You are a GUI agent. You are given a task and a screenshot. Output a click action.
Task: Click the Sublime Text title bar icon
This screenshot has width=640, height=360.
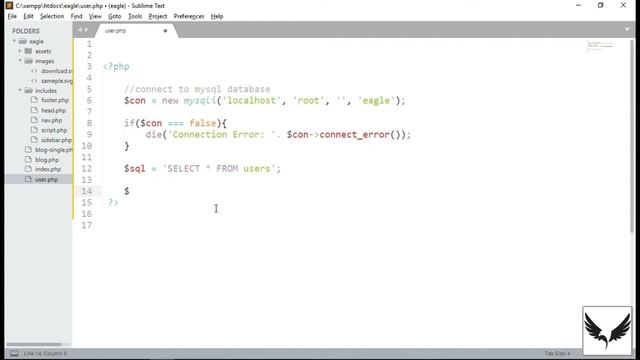point(9,5)
